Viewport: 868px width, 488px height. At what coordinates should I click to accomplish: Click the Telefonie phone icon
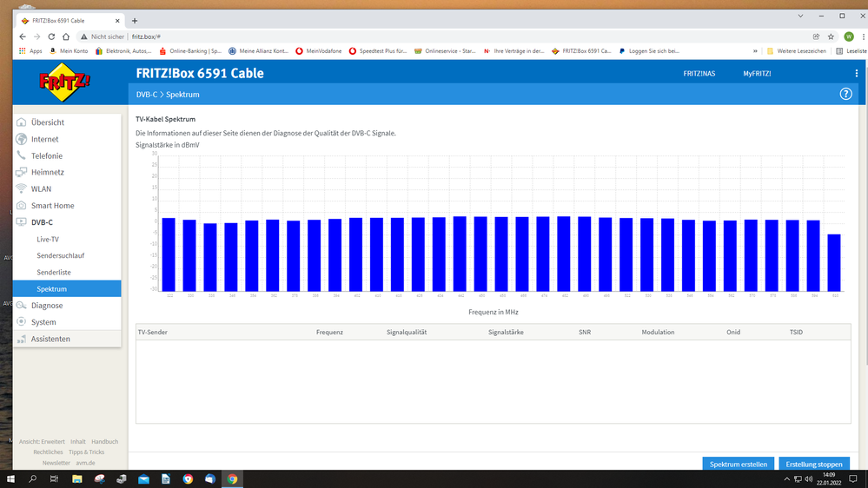(21, 155)
